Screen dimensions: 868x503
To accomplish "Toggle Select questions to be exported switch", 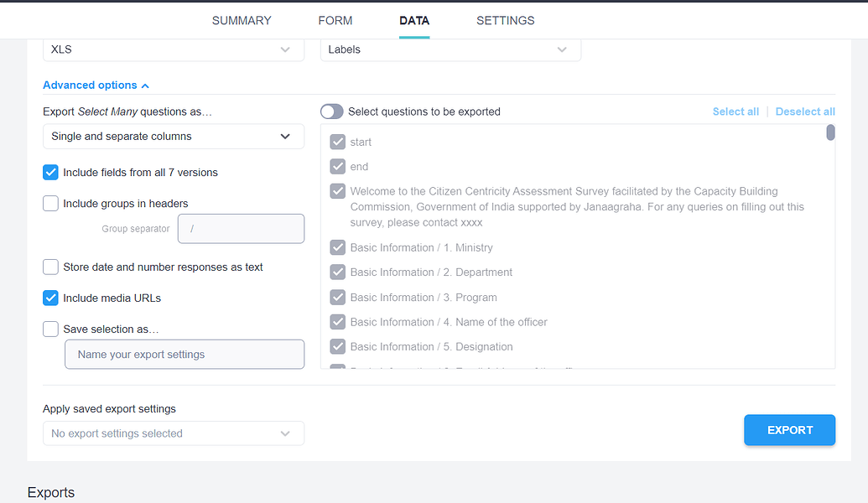I will [331, 111].
